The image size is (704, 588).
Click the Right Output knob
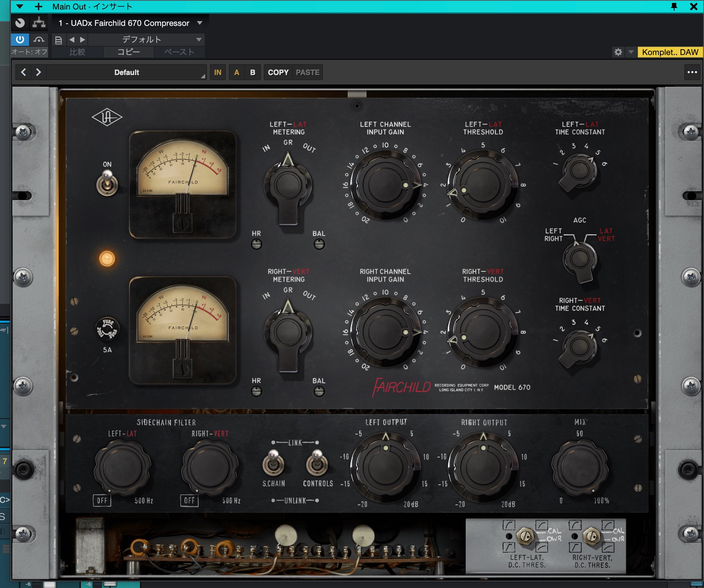(483, 467)
